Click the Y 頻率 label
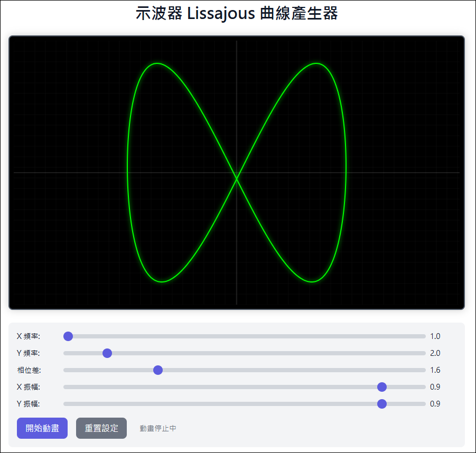This screenshot has width=476, height=453. [x=28, y=353]
